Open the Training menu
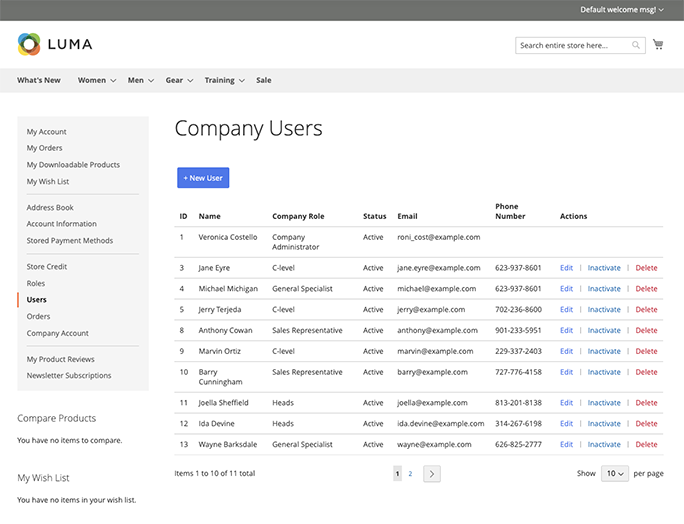The image size is (684, 524). (x=224, y=80)
